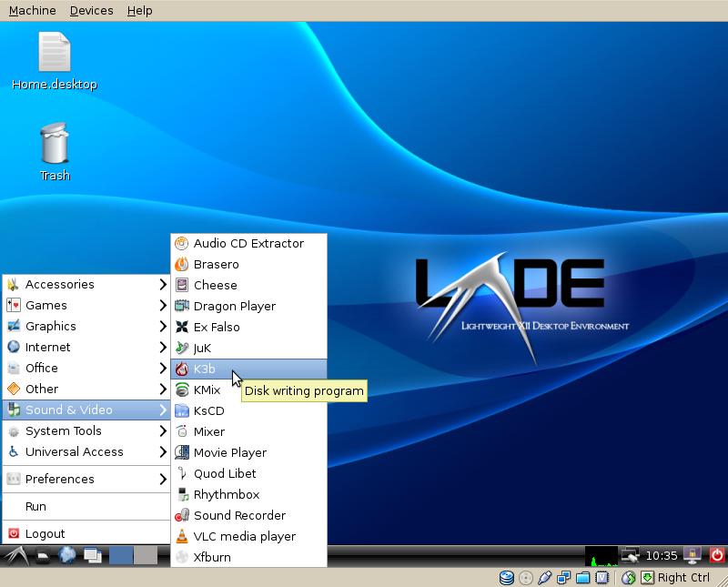Select the Logout menu entry
Viewport: 728px width, 587px height.
point(86,533)
